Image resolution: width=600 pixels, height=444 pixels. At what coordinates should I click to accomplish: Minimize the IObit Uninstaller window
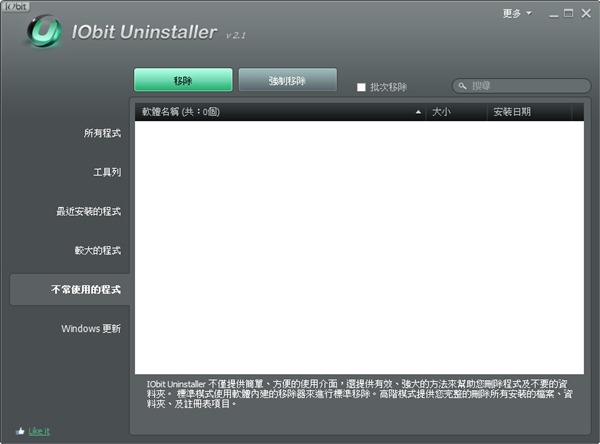point(553,15)
